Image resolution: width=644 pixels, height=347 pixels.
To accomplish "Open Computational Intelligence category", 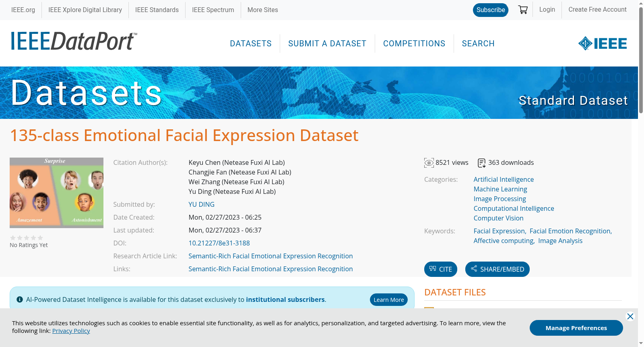I will (514, 208).
